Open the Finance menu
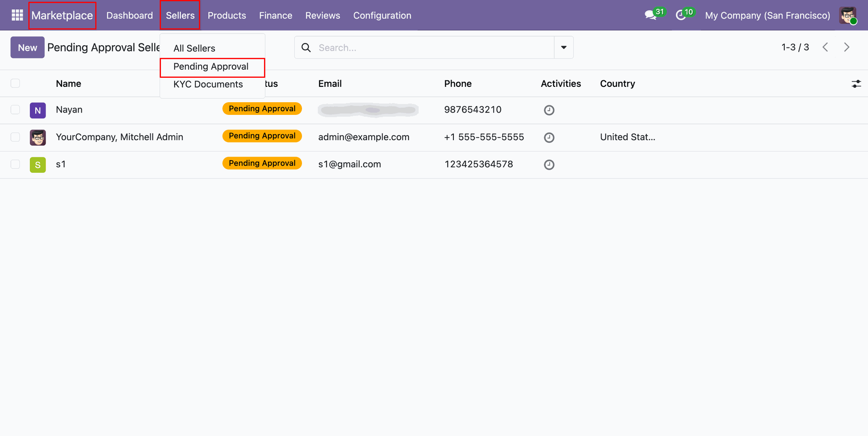868x436 pixels. 275,15
